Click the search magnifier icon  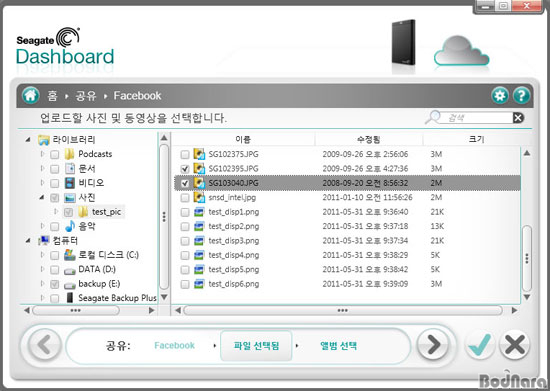click(x=433, y=117)
